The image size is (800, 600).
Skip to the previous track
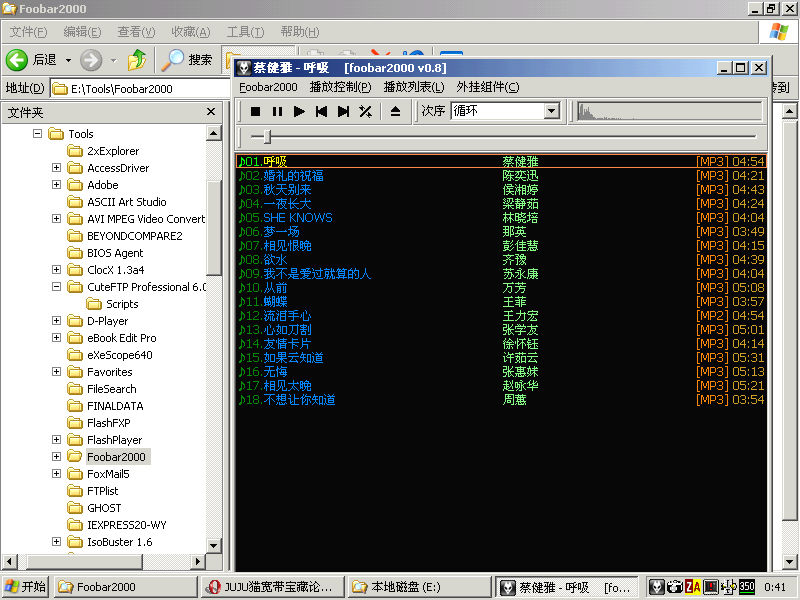tap(321, 111)
